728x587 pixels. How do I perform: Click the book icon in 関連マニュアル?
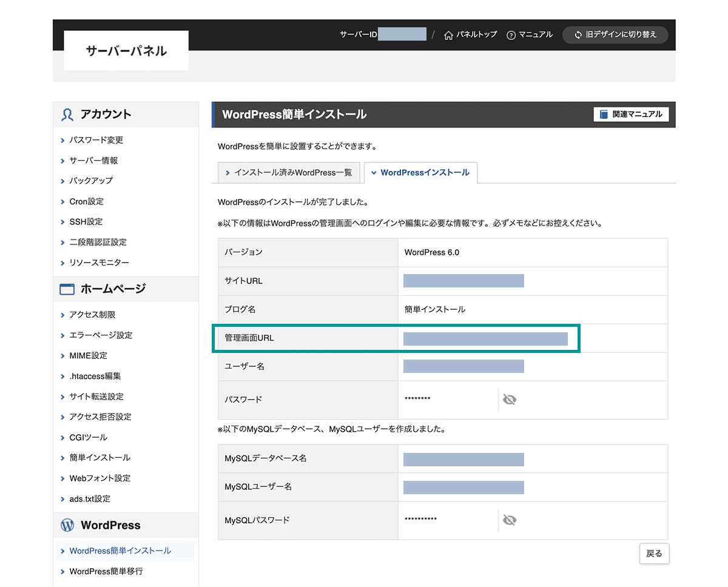[604, 114]
